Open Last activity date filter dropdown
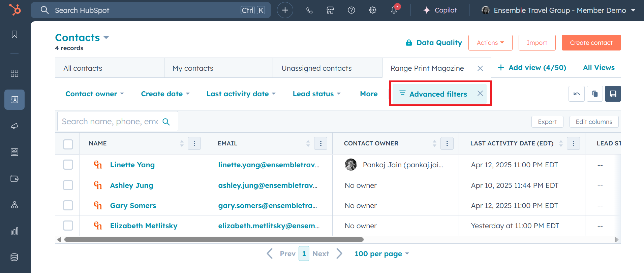The image size is (644, 273). coord(241,94)
